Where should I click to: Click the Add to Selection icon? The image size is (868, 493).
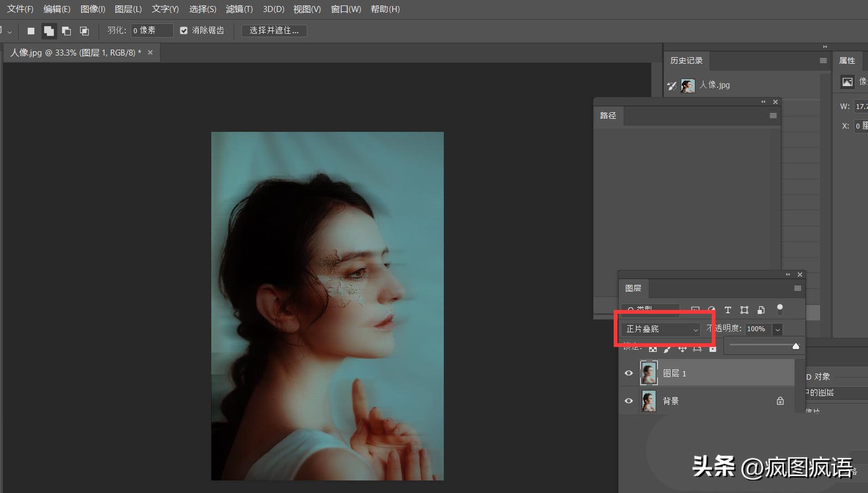49,31
